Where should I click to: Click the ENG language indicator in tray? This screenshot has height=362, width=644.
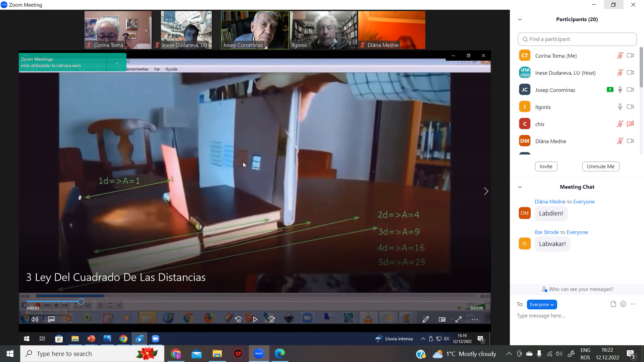pyautogui.click(x=585, y=350)
